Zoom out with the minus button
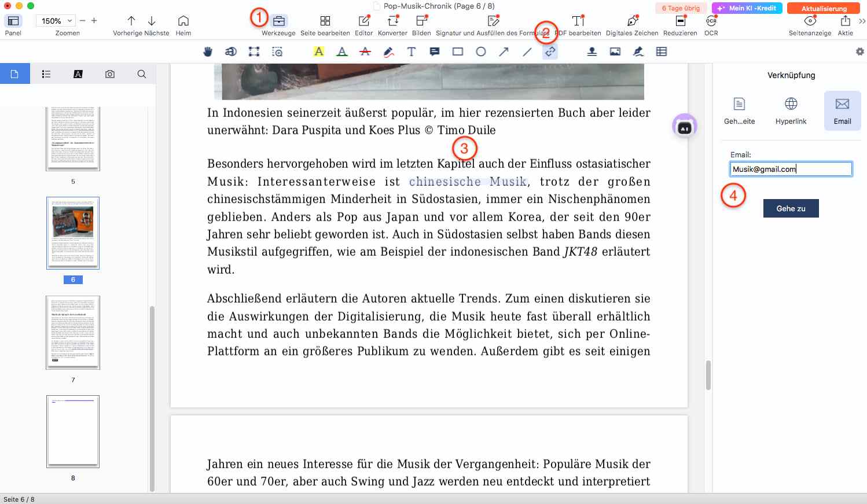The width and height of the screenshot is (867, 504). (x=82, y=21)
